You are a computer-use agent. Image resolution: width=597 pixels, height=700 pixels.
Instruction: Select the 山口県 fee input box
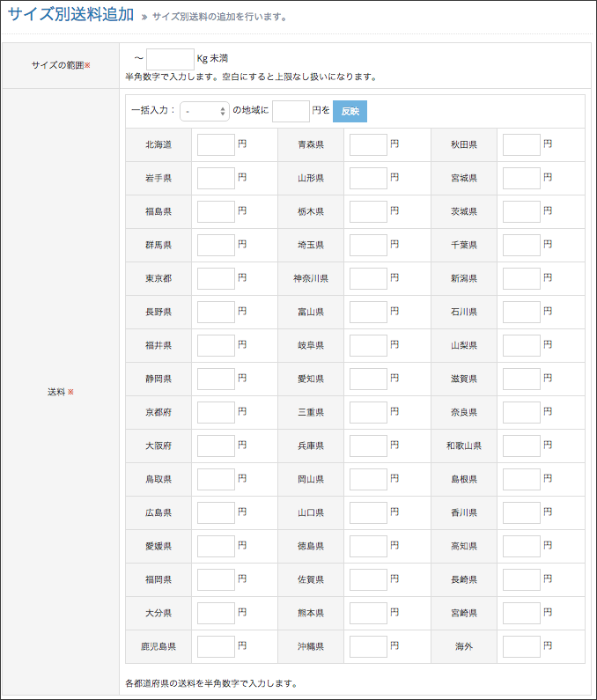click(x=368, y=513)
